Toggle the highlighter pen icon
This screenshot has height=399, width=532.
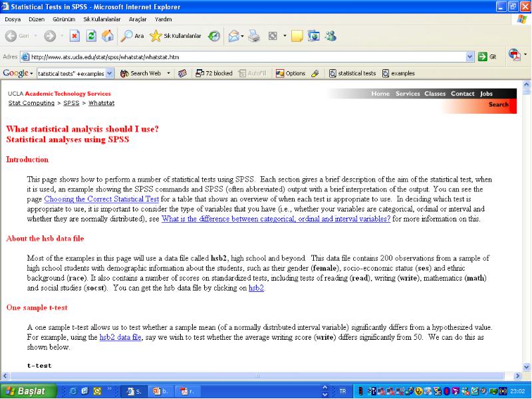pos(315,73)
